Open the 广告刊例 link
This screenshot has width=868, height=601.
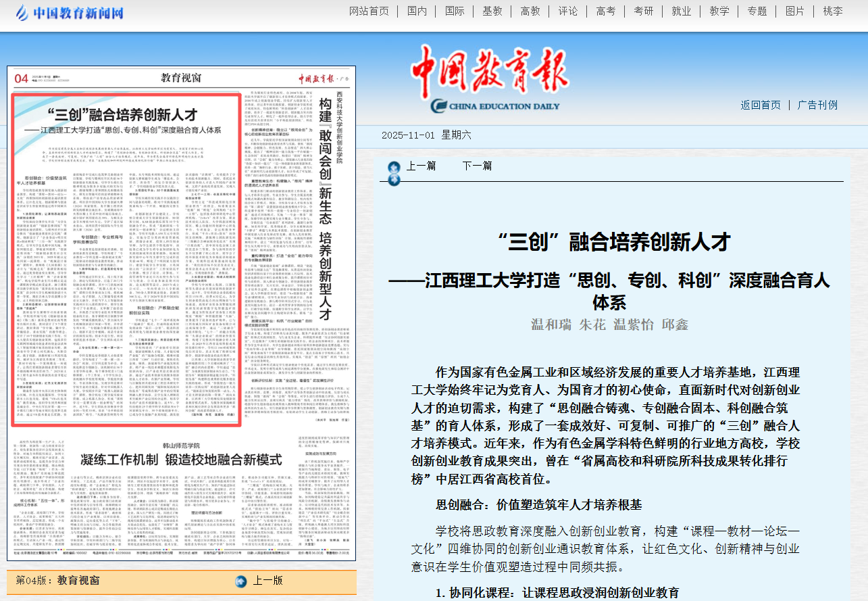817,105
